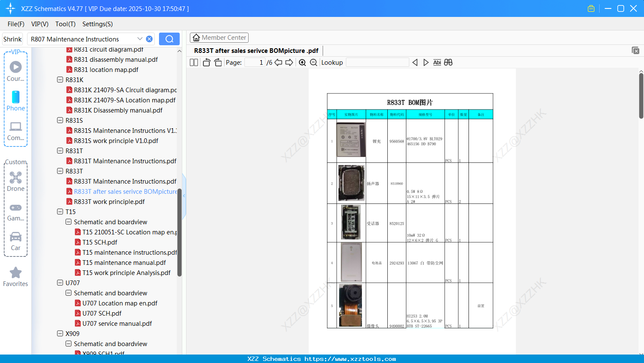Open the search history dropdown arrow

coord(140,39)
